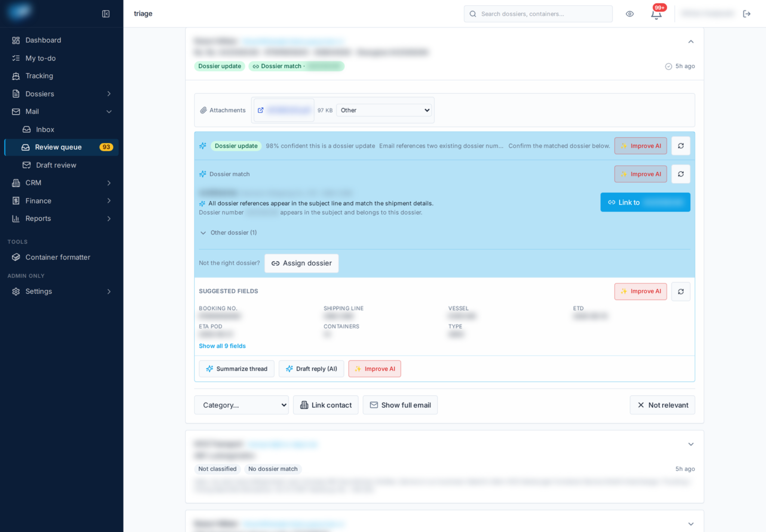
Task: Open the Category... dropdown
Action: (241, 405)
